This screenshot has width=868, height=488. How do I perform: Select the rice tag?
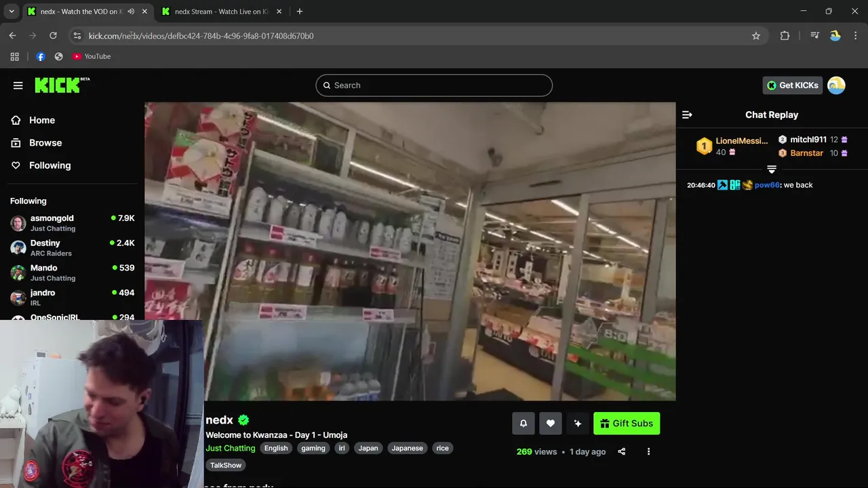tap(443, 448)
